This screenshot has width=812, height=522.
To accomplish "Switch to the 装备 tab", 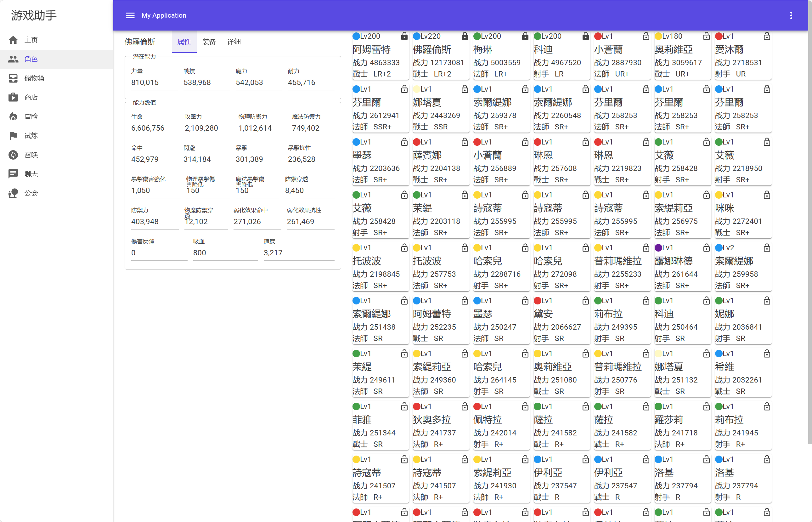I will [209, 42].
